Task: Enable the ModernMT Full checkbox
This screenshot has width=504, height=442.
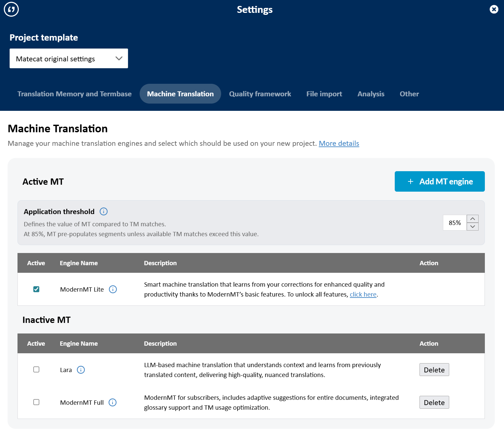Action: [x=36, y=402]
